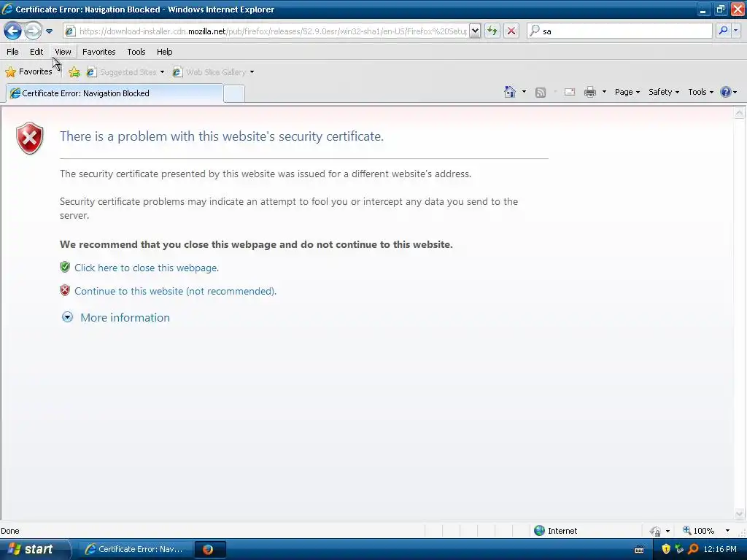Stop loading with the red X icon
Image resolution: width=747 pixels, height=560 pixels.
(x=511, y=31)
